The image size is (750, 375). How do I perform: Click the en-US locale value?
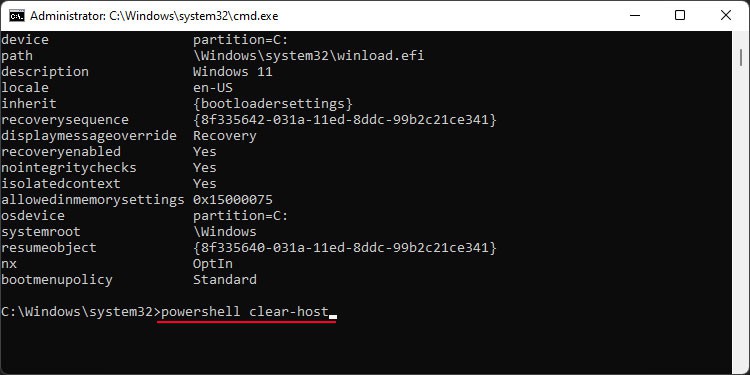(x=213, y=88)
